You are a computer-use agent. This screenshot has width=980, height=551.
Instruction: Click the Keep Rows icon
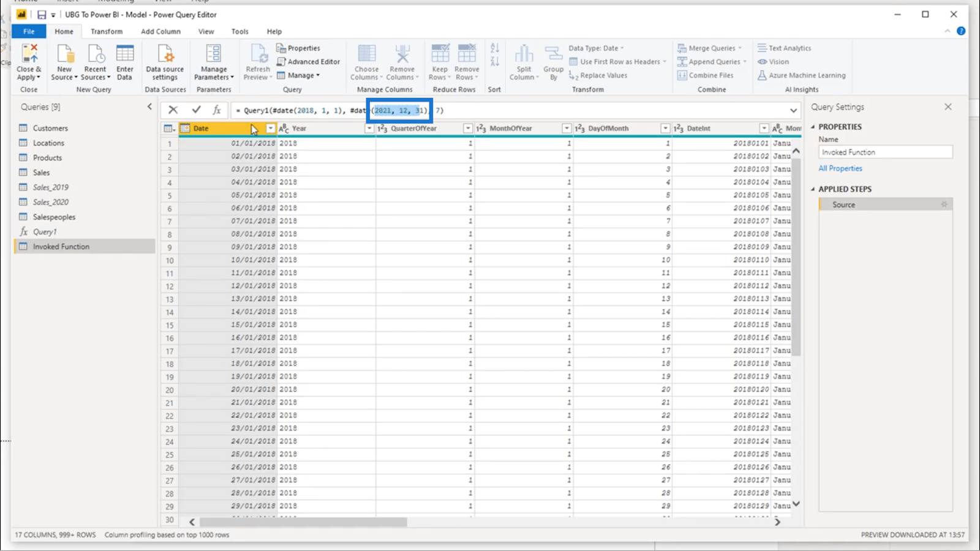tap(440, 54)
